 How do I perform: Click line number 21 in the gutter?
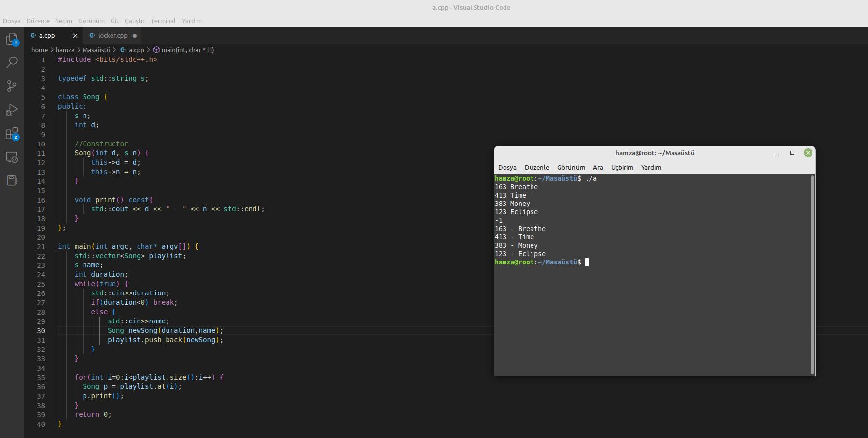[41, 247]
